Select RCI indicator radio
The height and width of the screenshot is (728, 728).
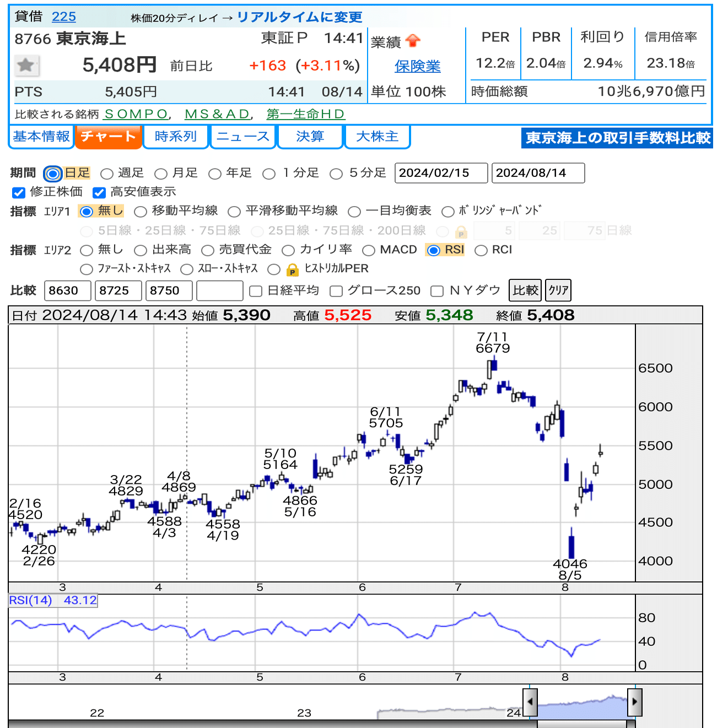point(481,251)
